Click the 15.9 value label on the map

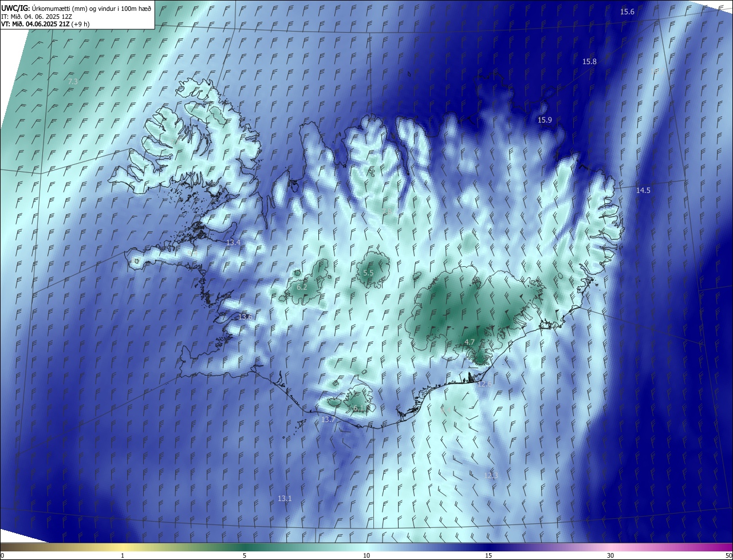pyautogui.click(x=545, y=120)
